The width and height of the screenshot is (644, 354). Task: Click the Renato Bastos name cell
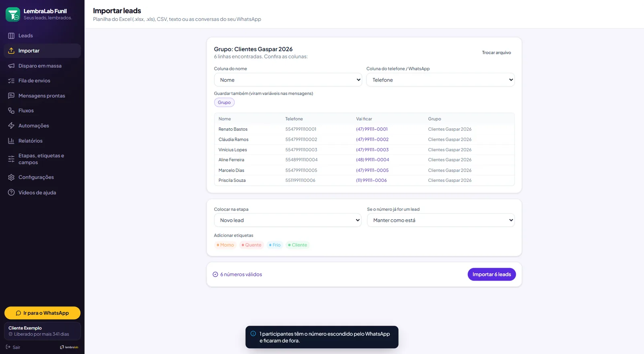point(233,129)
